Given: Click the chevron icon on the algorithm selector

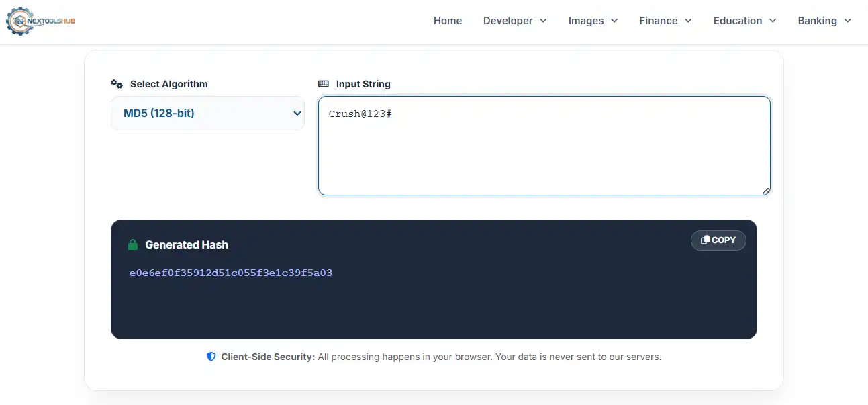Looking at the screenshot, I should [x=297, y=113].
